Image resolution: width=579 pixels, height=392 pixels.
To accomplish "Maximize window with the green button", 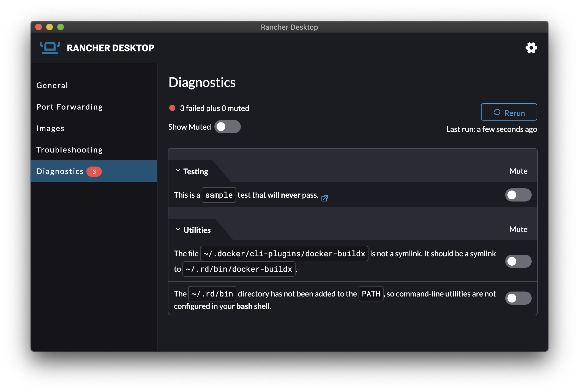I will pyautogui.click(x=61, y=27).
